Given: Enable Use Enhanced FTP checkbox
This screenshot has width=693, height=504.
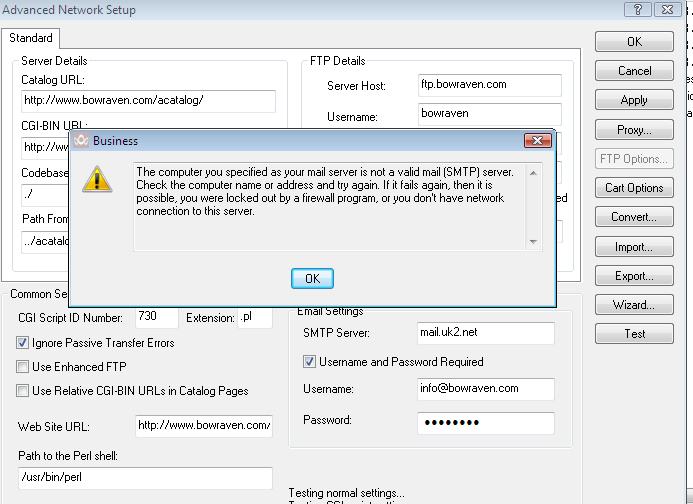Looking at the screenshot, I should point(23,367).
